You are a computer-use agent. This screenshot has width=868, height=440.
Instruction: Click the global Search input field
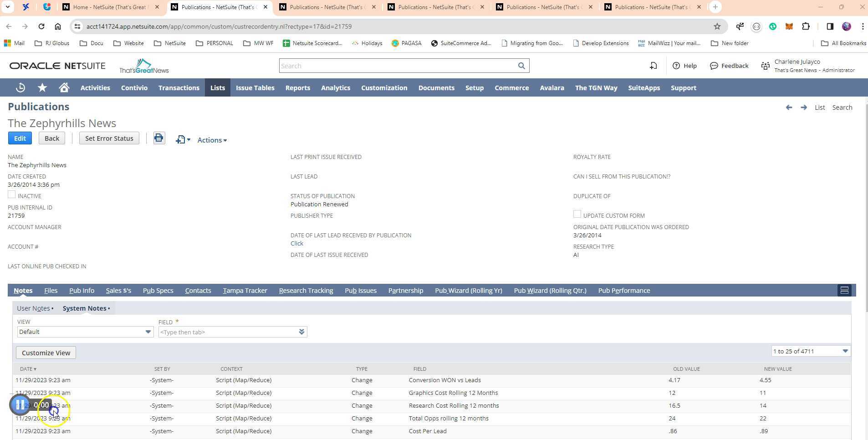coord(398,66)
